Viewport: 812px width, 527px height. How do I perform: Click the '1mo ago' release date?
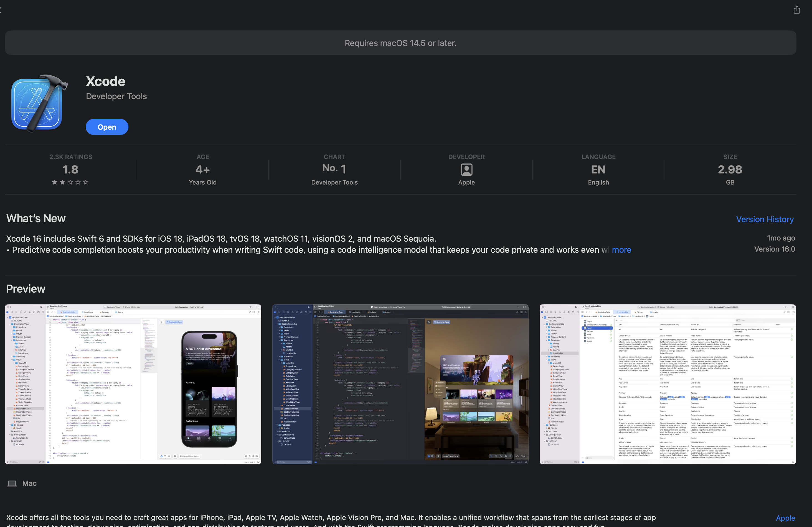click(781, 238)
